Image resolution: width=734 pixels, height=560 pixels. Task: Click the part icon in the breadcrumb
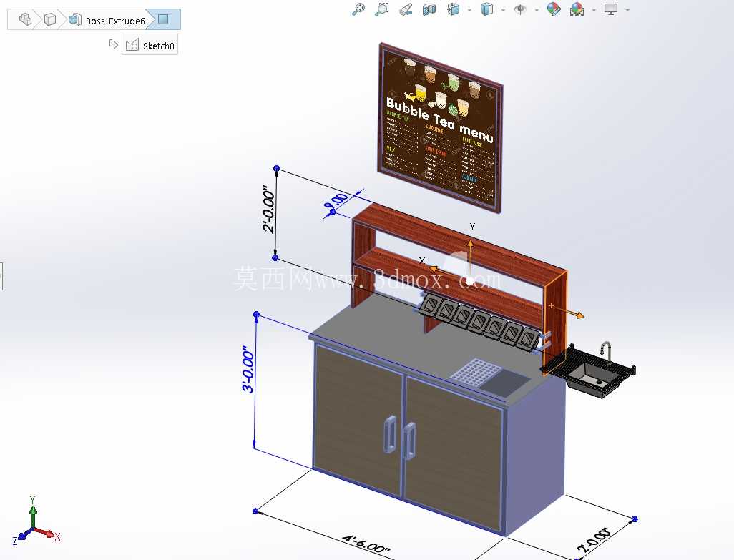point(26,19)
